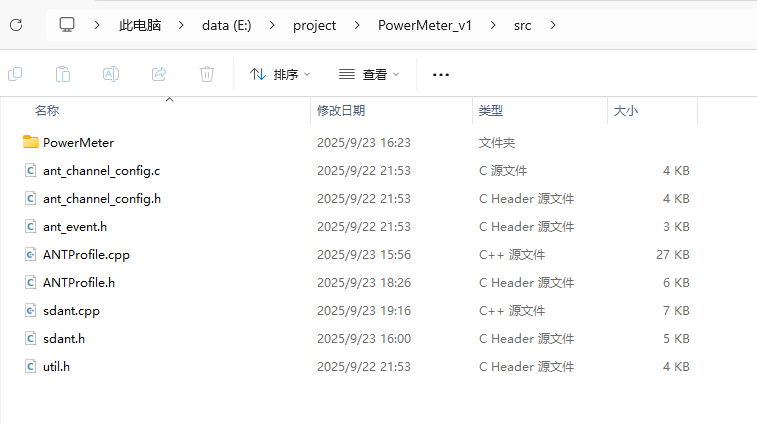Click the refresh button in the address bar
This screenshot has height=424, width=757.
coord(16,25)
